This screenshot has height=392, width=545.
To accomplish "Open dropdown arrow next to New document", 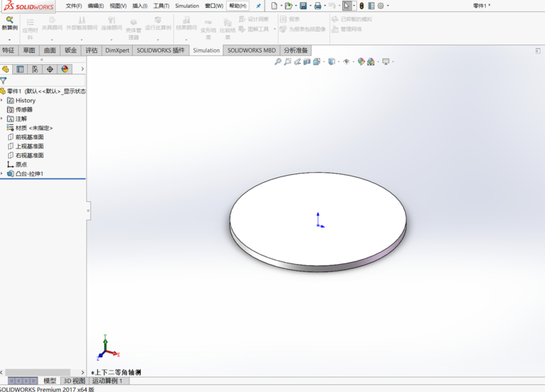I will (281, 6).
